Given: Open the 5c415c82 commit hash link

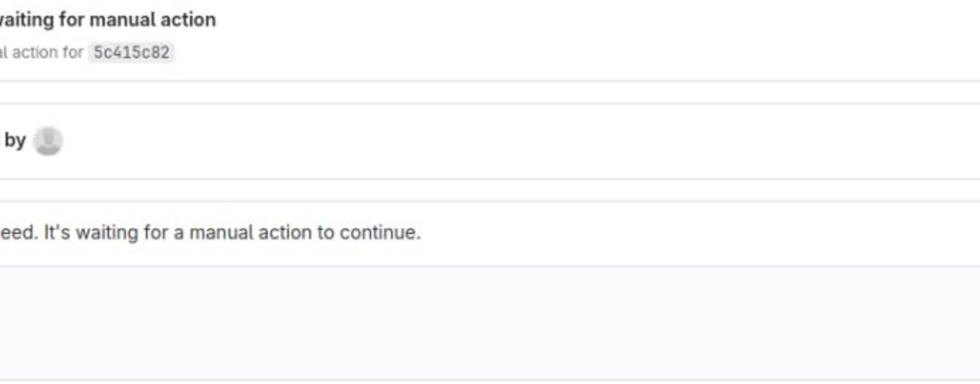Looking at the screenshot, I should tap(131, 52).
